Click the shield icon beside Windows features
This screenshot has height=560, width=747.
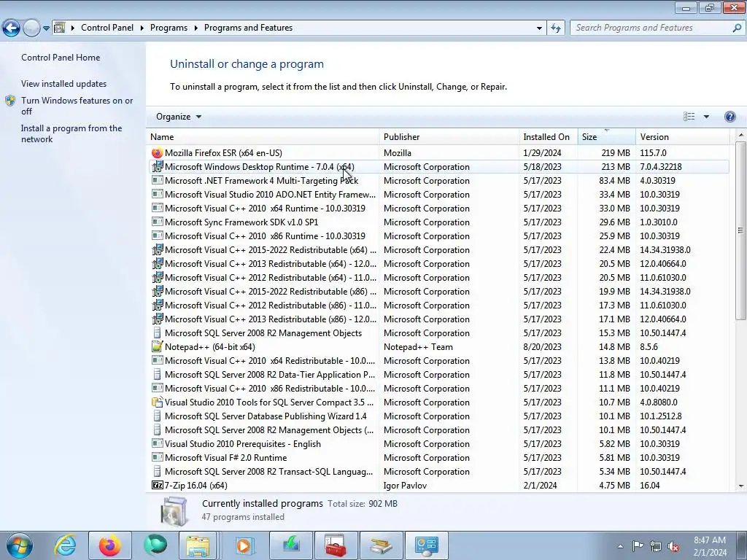(10, 101)
